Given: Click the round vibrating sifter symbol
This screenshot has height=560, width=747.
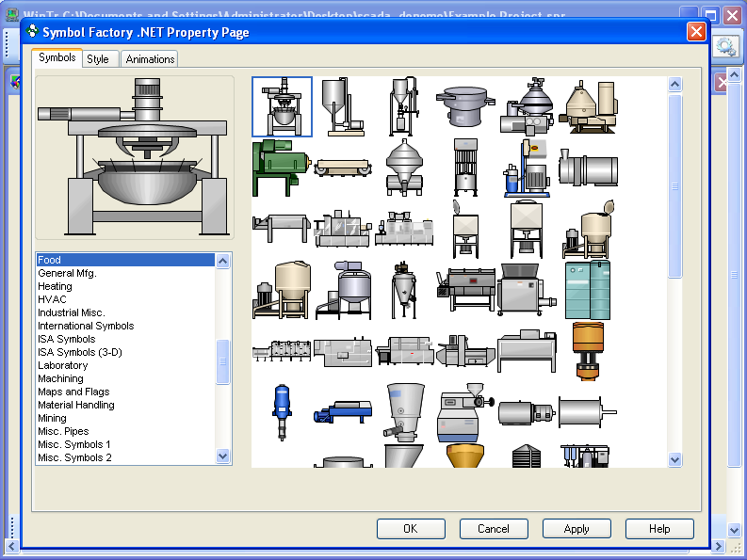Looking at the screenshot, I should (465, 106).
